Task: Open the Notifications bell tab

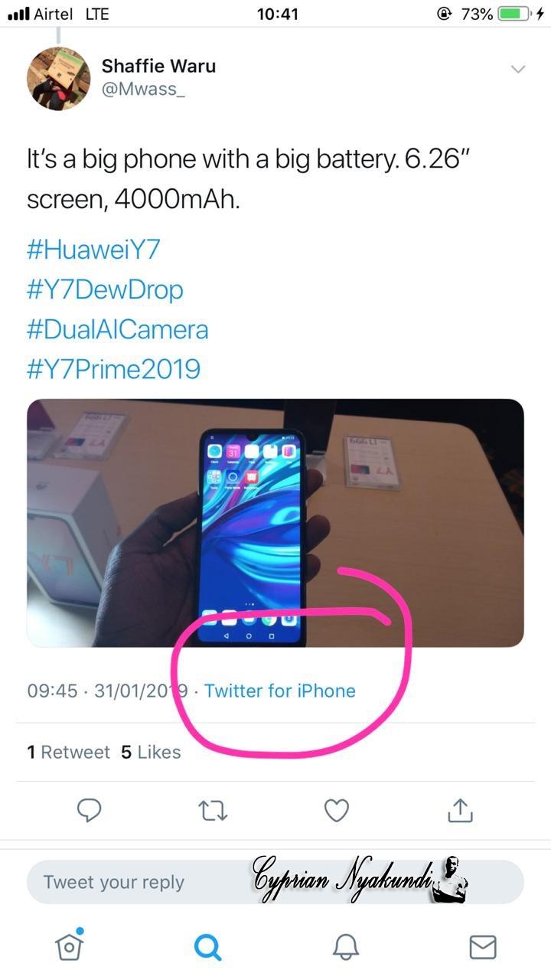Action: (345, 947)
